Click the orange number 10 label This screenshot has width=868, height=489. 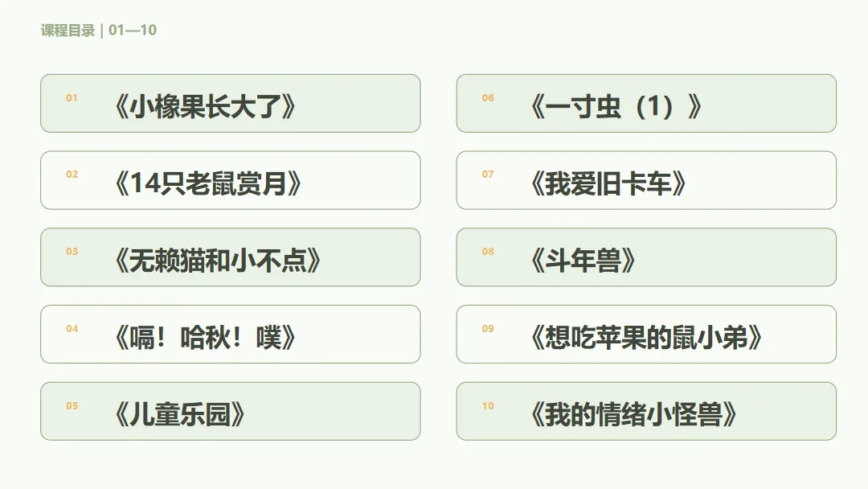tap(488, 406)
